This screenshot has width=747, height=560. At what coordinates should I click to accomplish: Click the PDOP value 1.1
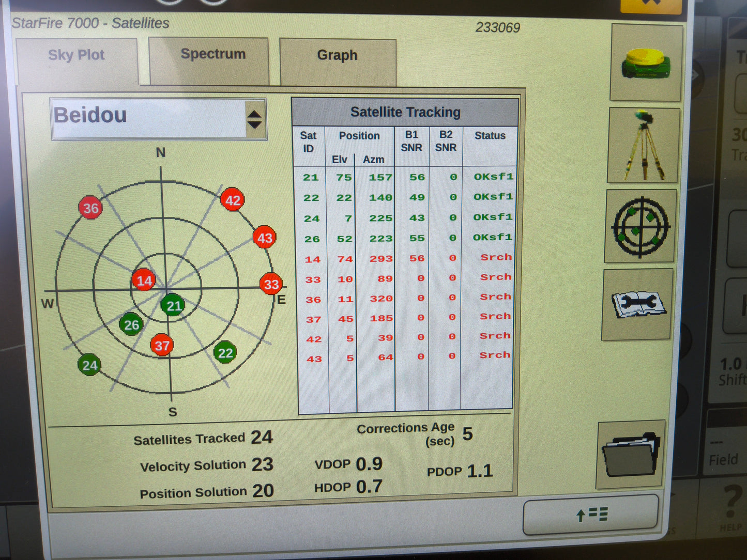(480, 471)
